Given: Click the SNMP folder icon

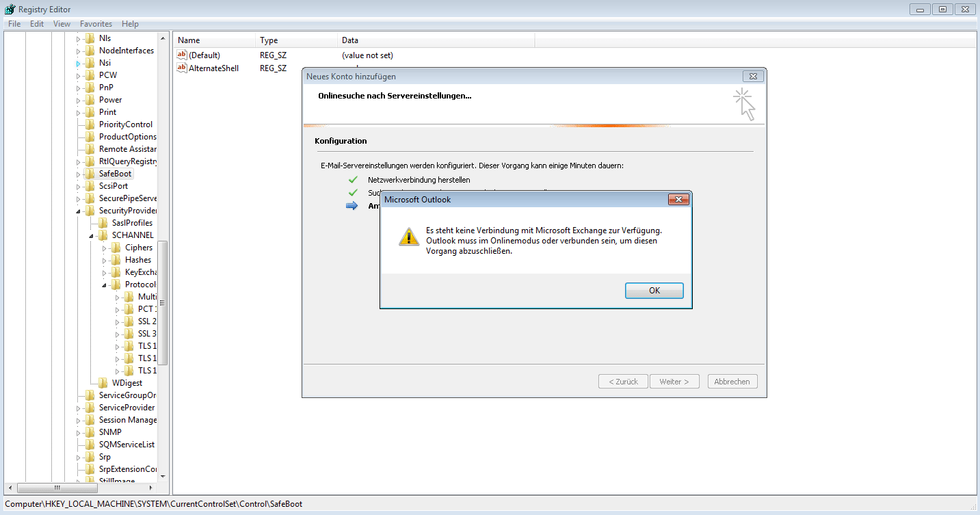Looking at the screenshot, I should 90,432.
